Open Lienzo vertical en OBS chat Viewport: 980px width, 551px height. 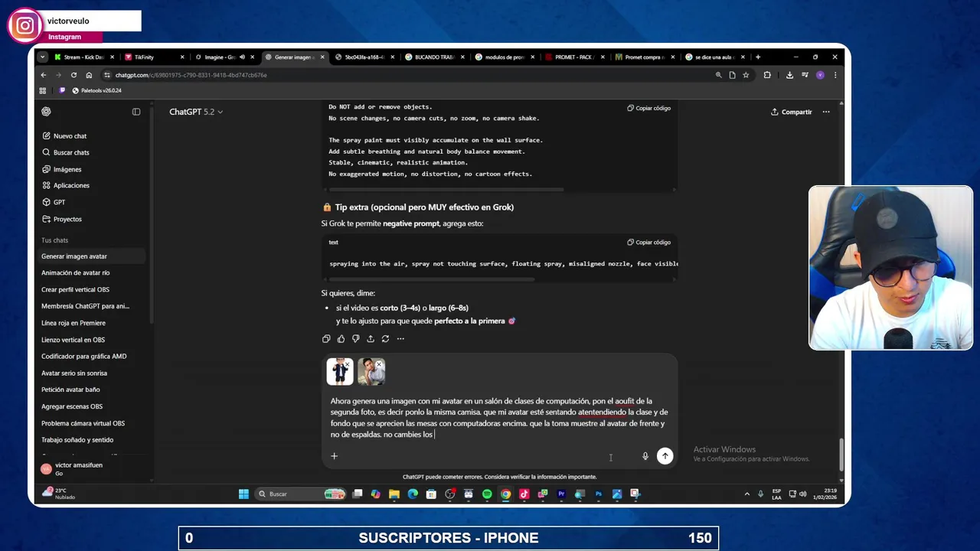[73, 340]
